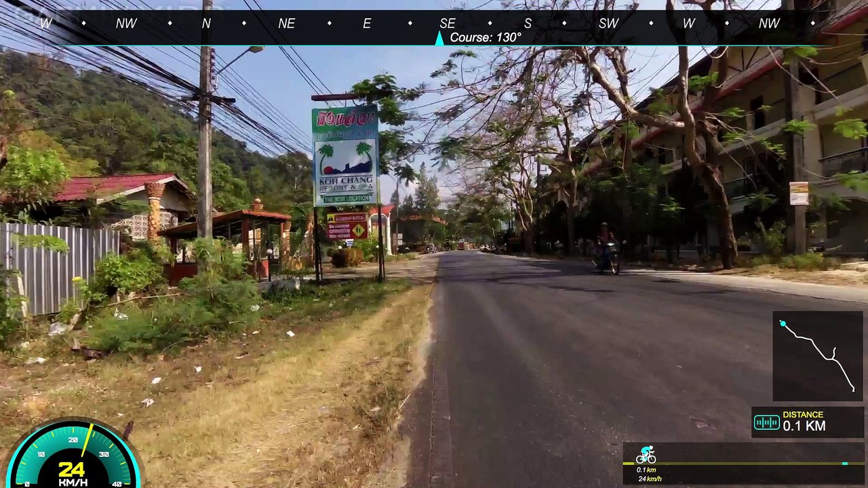The width and height of the screenshot is (868, 488).
Task: Click the "30" tick label on the speedometer
Action: (x=104, y=454)
